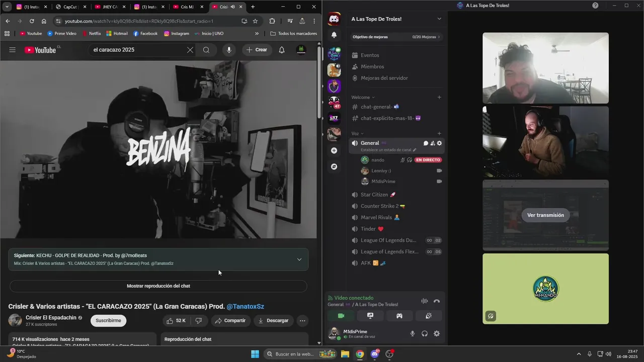Reload the Chrome page
This screenshot has width=644, height=362.
pos(32,21)
